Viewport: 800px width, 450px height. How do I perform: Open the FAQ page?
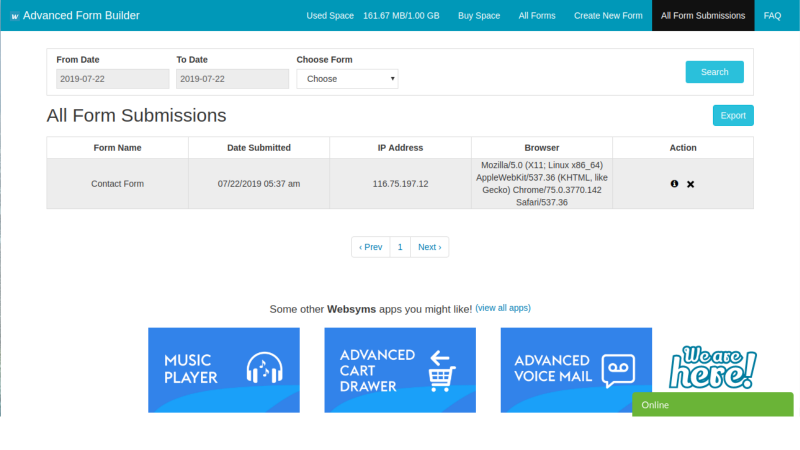coord(772,16)
